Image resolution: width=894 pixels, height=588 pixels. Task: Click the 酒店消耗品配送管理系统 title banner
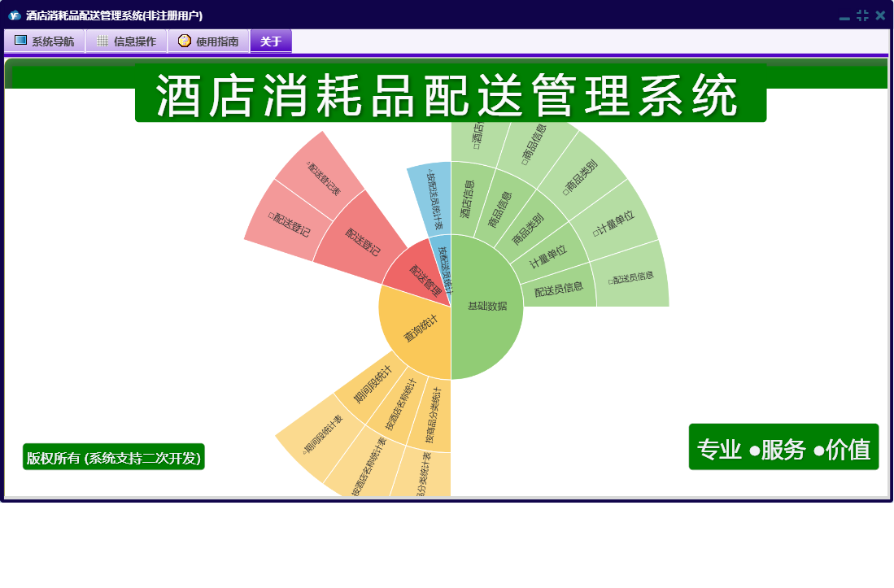(451, 94)
